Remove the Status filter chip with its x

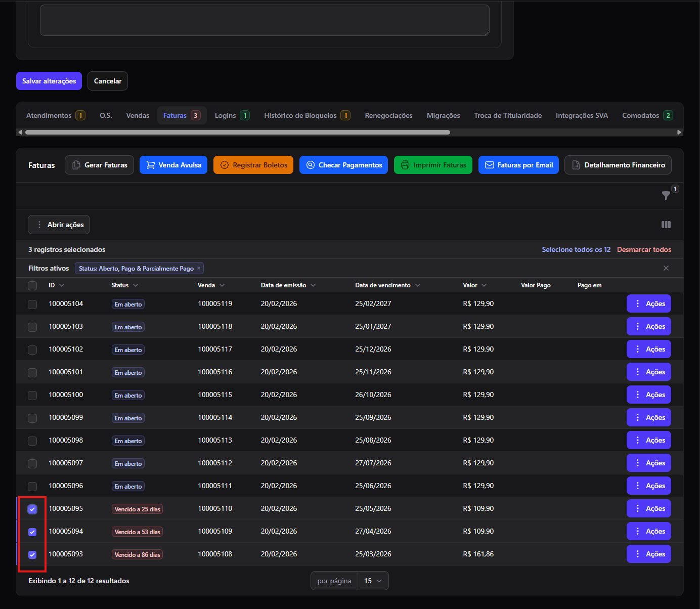coord(199,268)
